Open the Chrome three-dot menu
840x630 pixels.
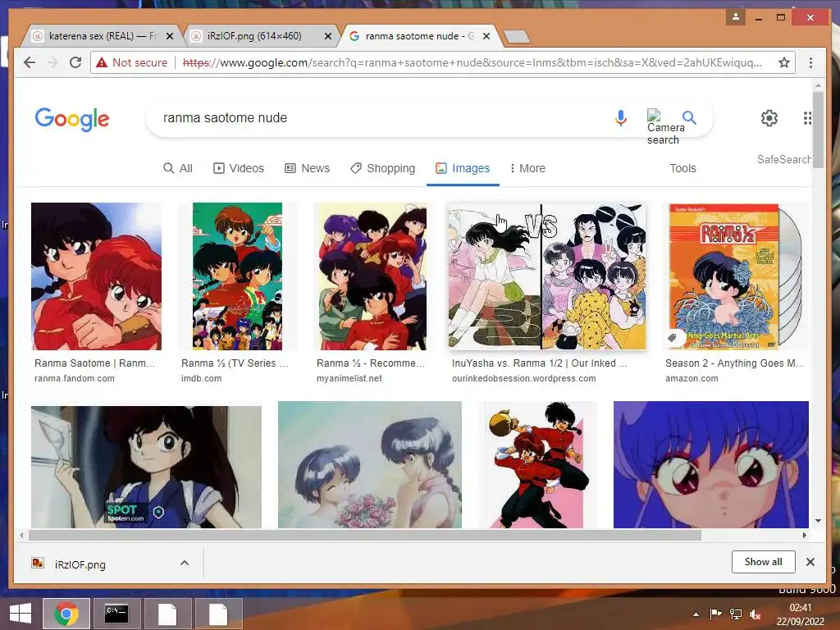[x=810, y=62]
